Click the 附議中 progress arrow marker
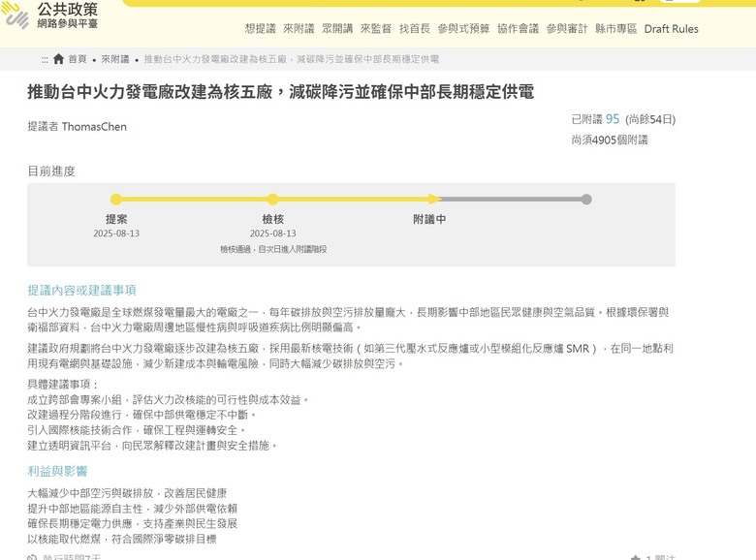Image resolution: width=756 pixels, height=560 pixels. (434, 199)
